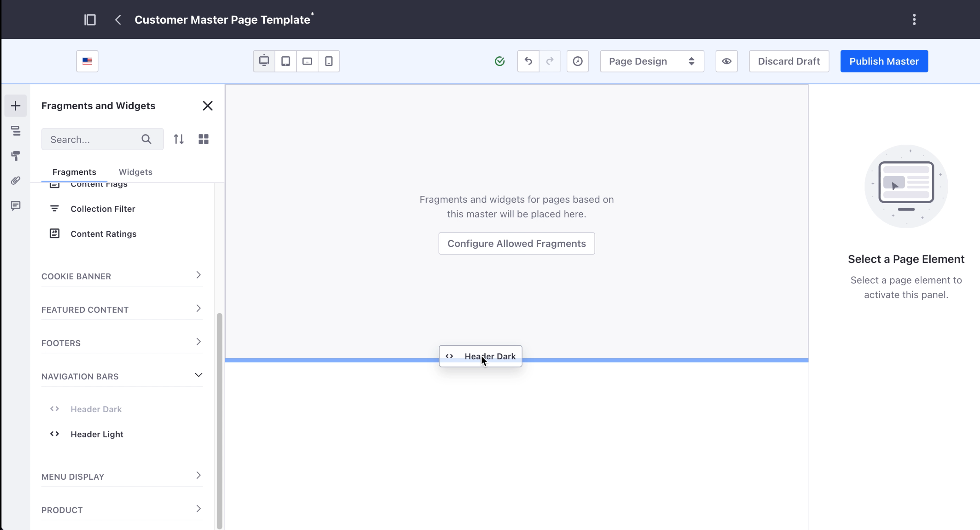The height and width of the screenshot is (530, 980).
Task: Select the mobile viewport icon
Action: pos(329,61)
